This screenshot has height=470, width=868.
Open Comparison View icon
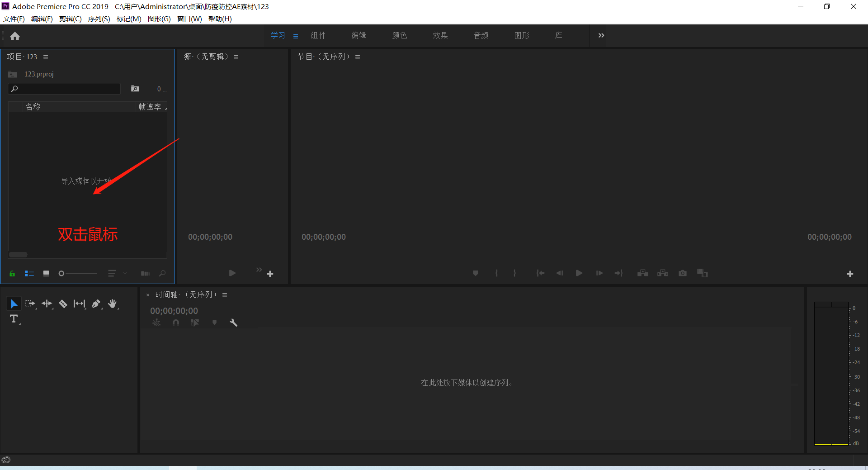(x=703, y=273)
